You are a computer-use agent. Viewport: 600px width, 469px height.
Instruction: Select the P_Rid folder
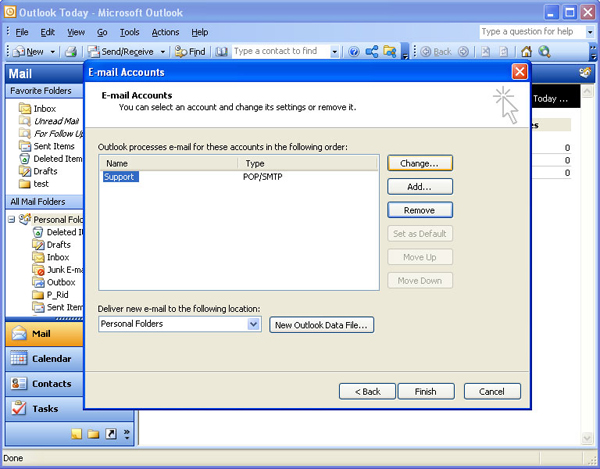click(x=51, y=295)
